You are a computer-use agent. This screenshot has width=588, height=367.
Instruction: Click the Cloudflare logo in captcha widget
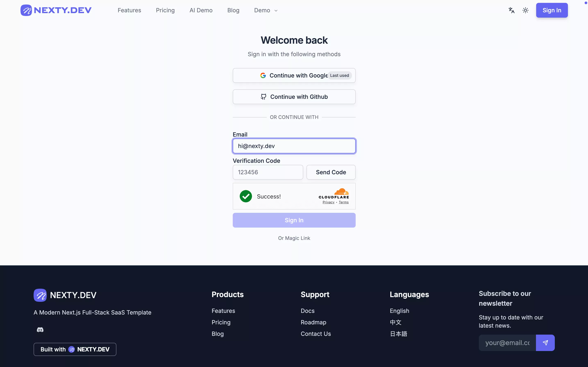pos(334,194)
